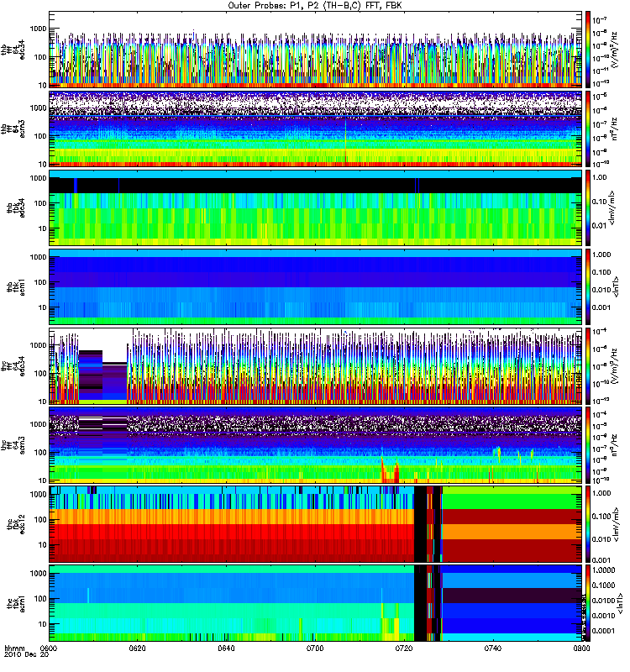The image size is (630, 672).
Task: Click the color bar of the thb fbk edc34 panel
Action: pyautogui.click(x=587, y=207)
